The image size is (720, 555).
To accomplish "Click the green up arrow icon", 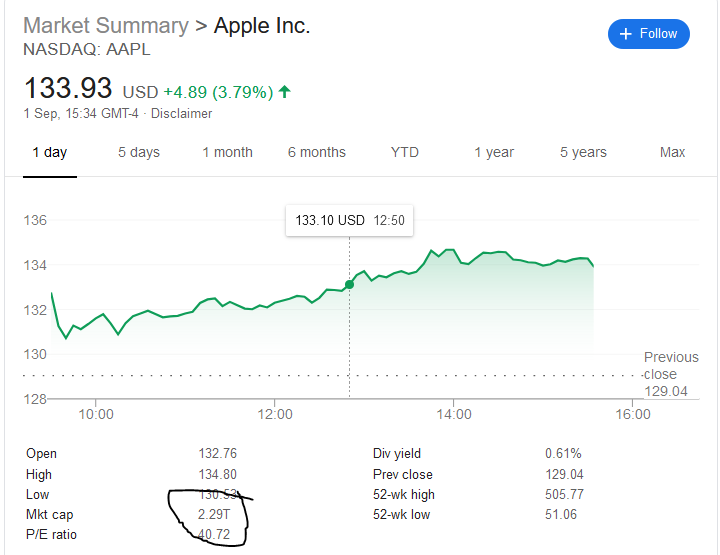I will [285, 92].
